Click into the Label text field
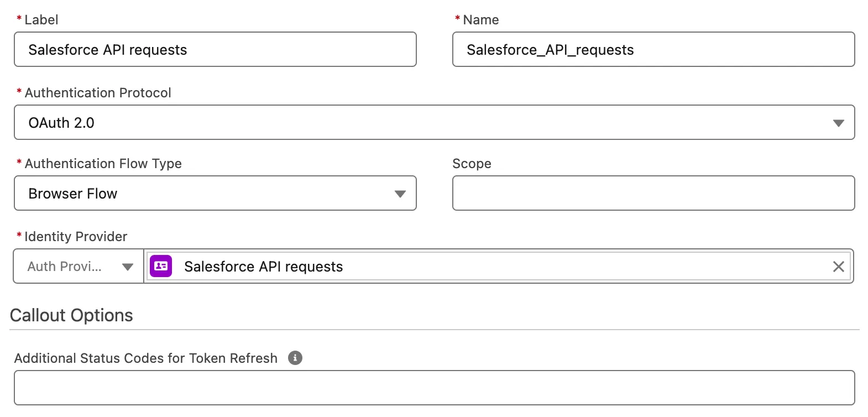Image resolution: width=868 pixels, height=417 pixels. 215,49
